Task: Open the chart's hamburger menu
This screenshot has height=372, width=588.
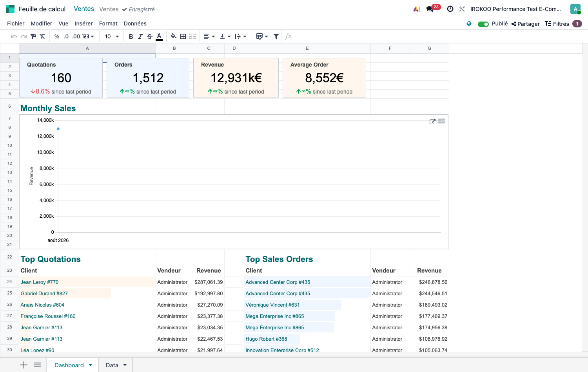Action: tap(442, 121)
